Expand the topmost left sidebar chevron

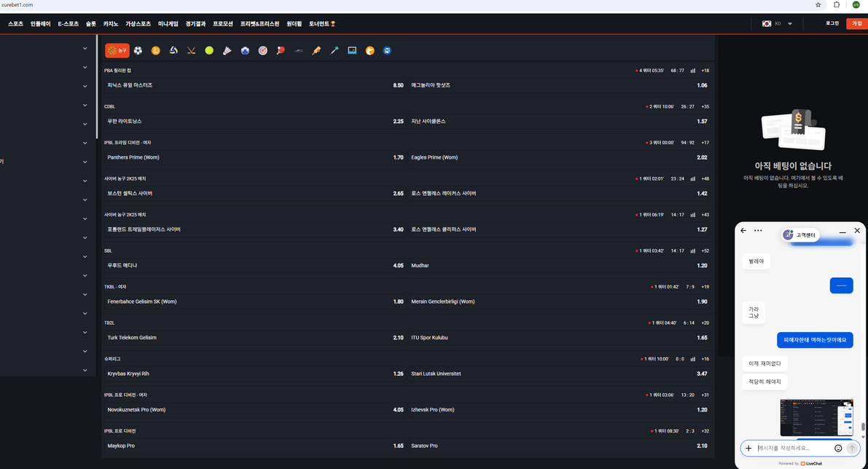tap(85, 49)
